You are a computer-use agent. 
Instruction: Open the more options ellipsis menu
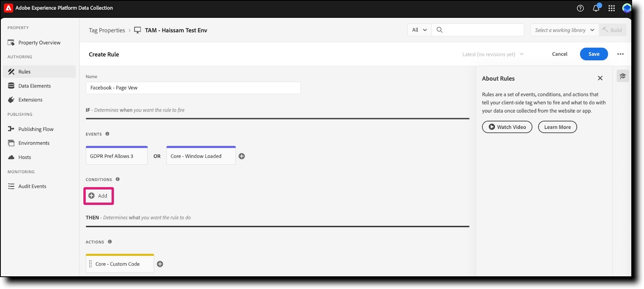pyautogui.click(x=620, y=54)
